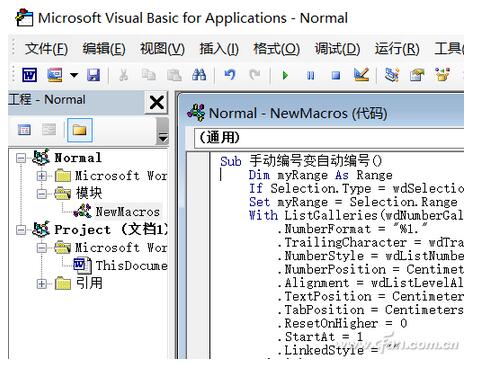Click the code window margin indicator bar
Viewport: 479px width, 365px height.
tap(199, 256)
